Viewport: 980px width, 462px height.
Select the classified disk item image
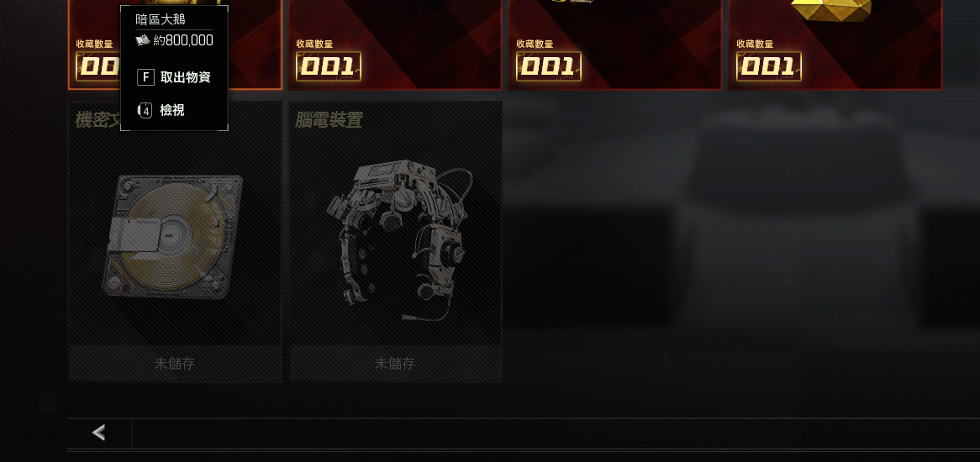(171, 237)
